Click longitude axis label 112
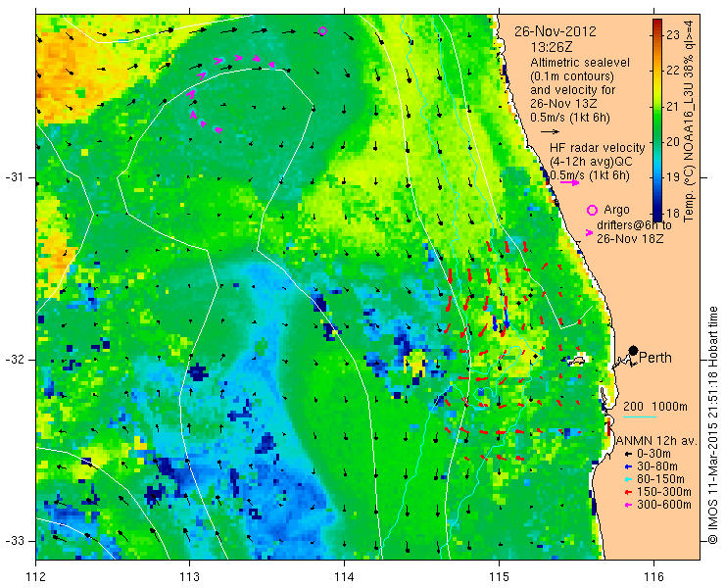The width and height of the screenshot is (725, 588). pos(35,577)
